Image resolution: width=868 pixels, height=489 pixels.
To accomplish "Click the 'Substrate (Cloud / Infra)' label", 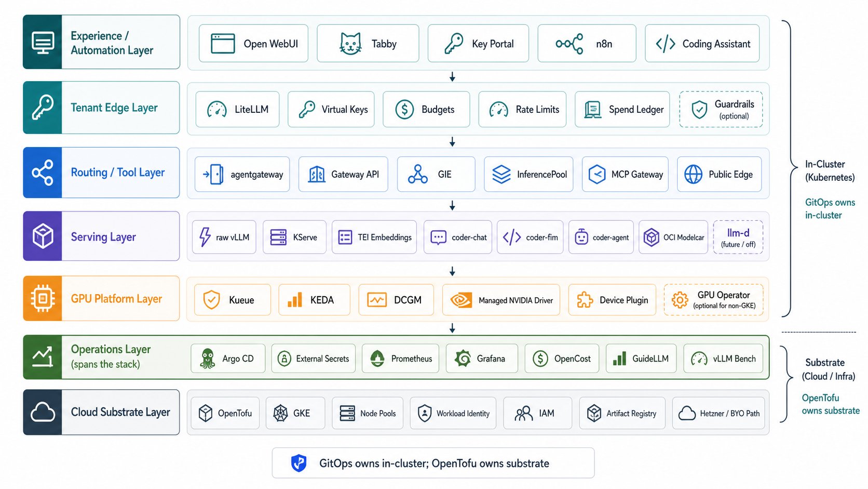I will click(x=829, y=369).
